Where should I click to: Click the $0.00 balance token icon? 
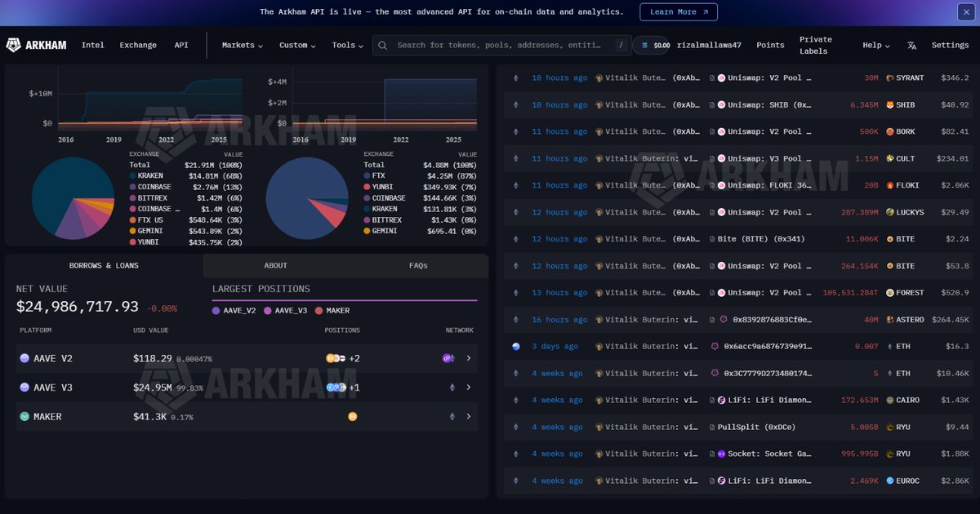[x=645, y=46]
